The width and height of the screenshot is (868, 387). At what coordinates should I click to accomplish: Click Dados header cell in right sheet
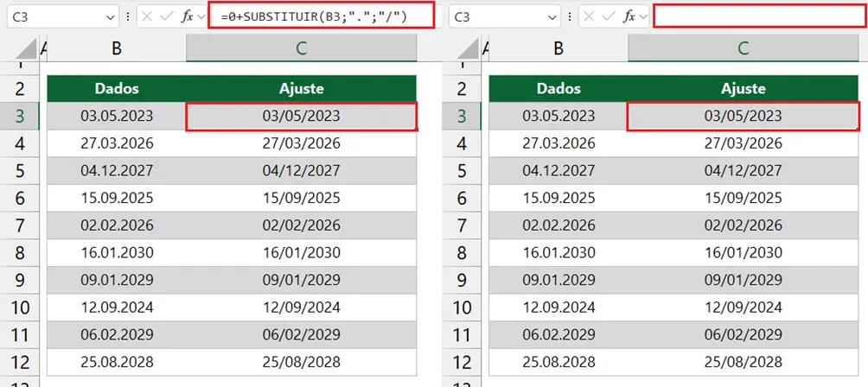click(558, 88)
